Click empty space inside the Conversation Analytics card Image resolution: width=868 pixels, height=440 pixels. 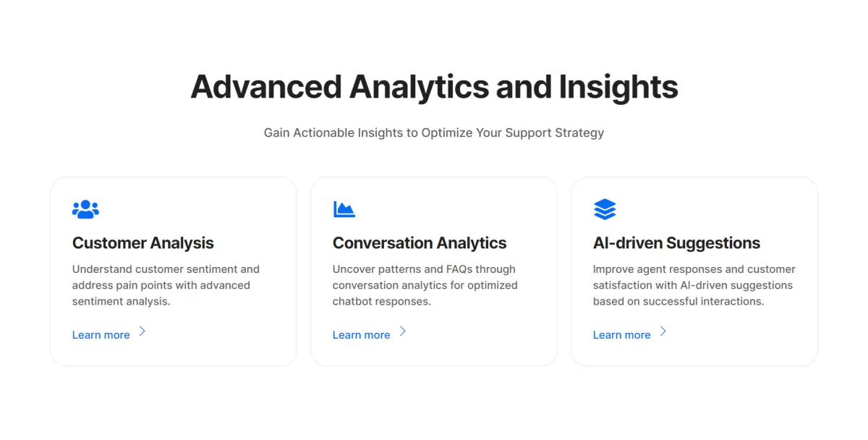tap(477, 210)
